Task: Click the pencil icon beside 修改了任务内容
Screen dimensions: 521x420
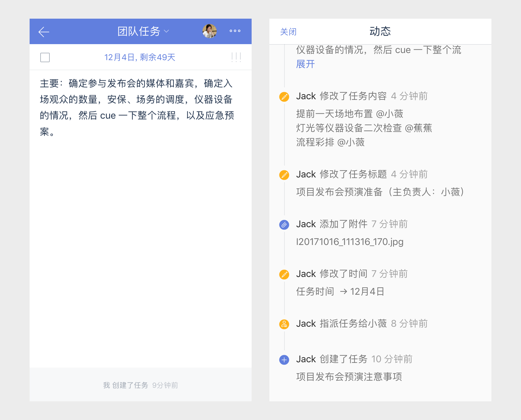Action: tap(284, 97)
